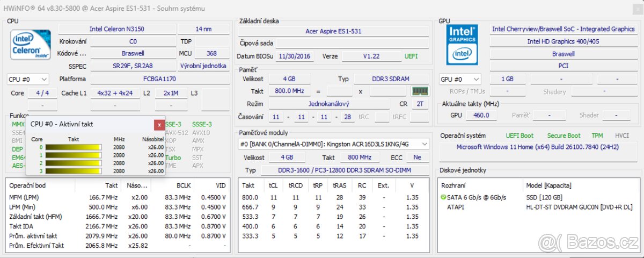Open the GPU #0 selector dropdown

coord(460,79)
